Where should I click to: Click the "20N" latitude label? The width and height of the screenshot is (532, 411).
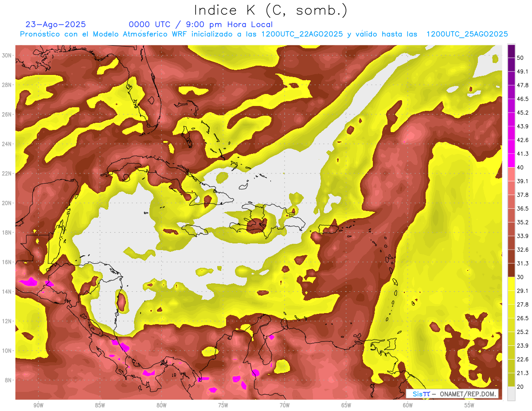[x=8, y=203]
